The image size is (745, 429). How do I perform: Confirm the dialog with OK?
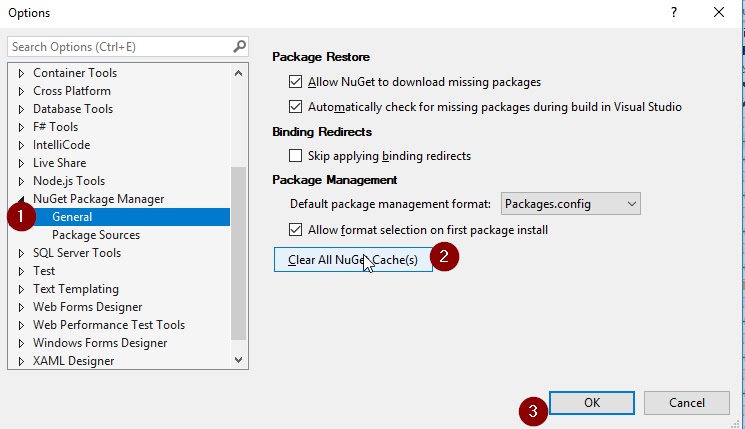point(592,403)
